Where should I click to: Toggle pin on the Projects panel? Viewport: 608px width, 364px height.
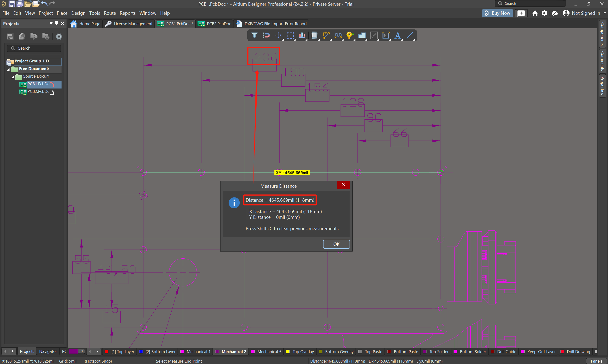(x=57, y=23)
